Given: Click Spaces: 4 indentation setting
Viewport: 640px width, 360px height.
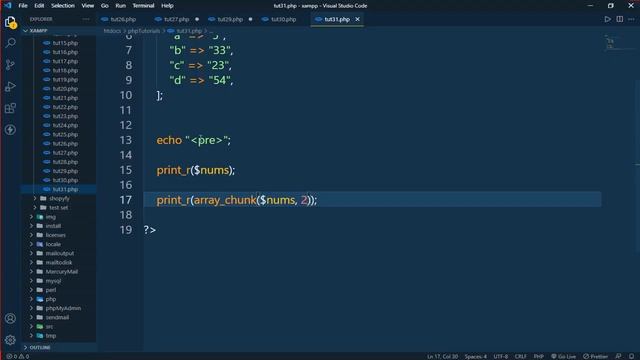Looking at the screenshot, I should (x=476, y=356).
